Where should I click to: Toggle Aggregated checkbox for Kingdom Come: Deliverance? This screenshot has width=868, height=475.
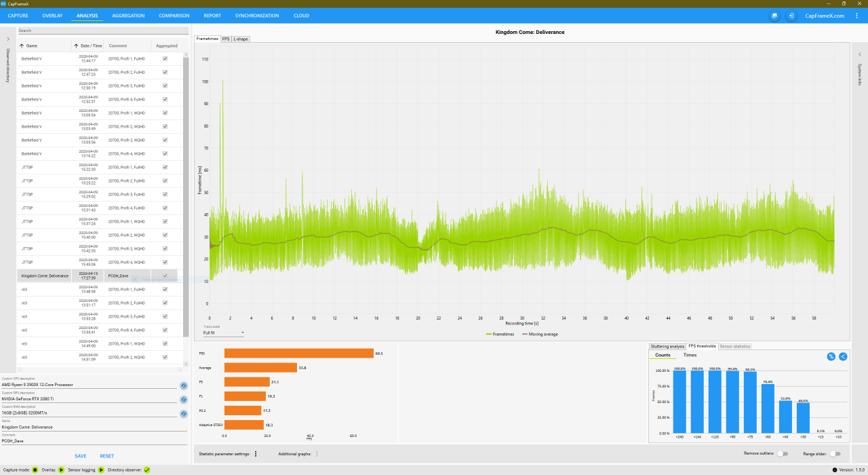pos(165,275)
